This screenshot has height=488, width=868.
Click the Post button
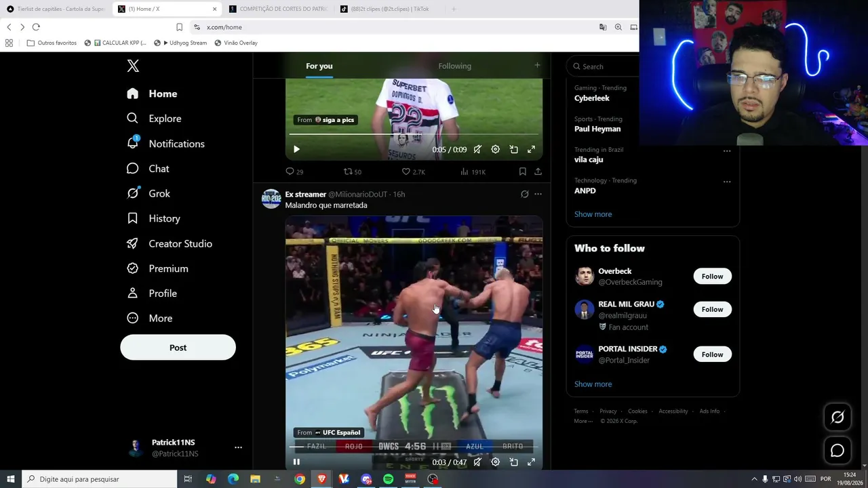178,347
